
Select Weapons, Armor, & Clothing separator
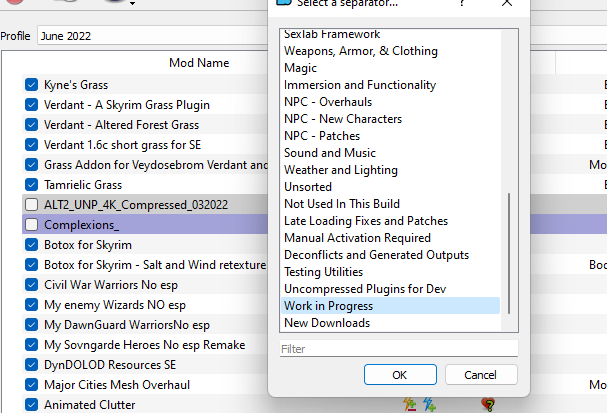361,51
